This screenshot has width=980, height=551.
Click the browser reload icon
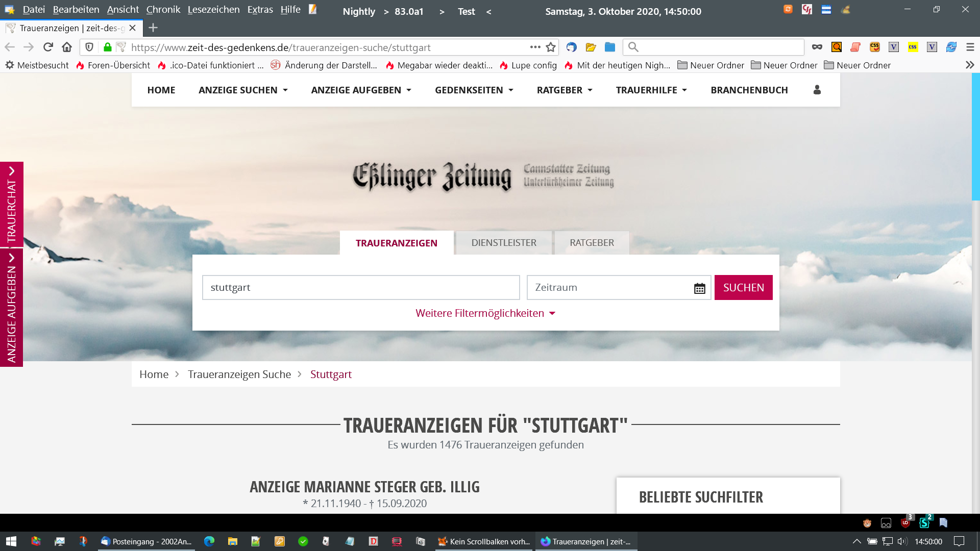tap(48, 47)
